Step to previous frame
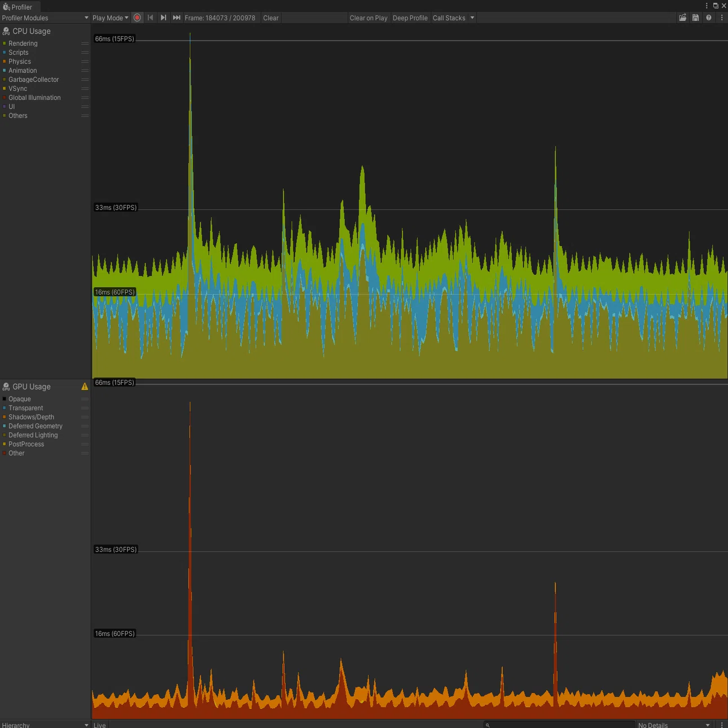The height and width of the screenshot is (728, 728). tap(150, 17)
